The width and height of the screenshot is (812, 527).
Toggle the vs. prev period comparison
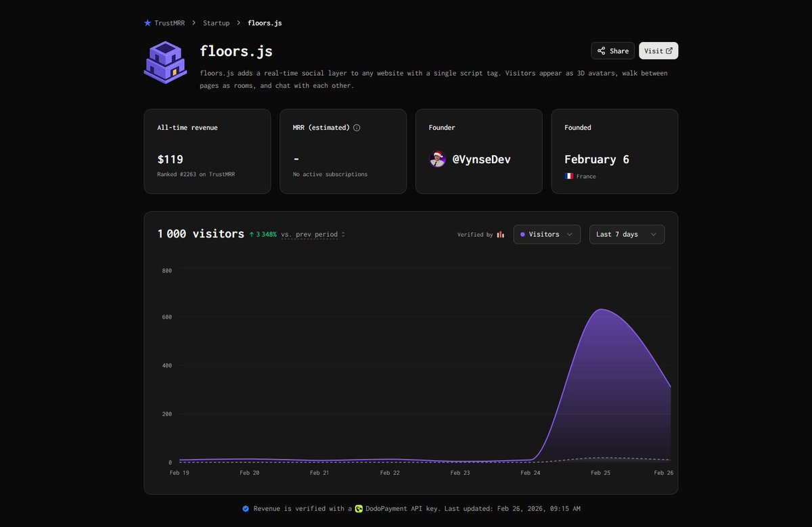[308, 234]
